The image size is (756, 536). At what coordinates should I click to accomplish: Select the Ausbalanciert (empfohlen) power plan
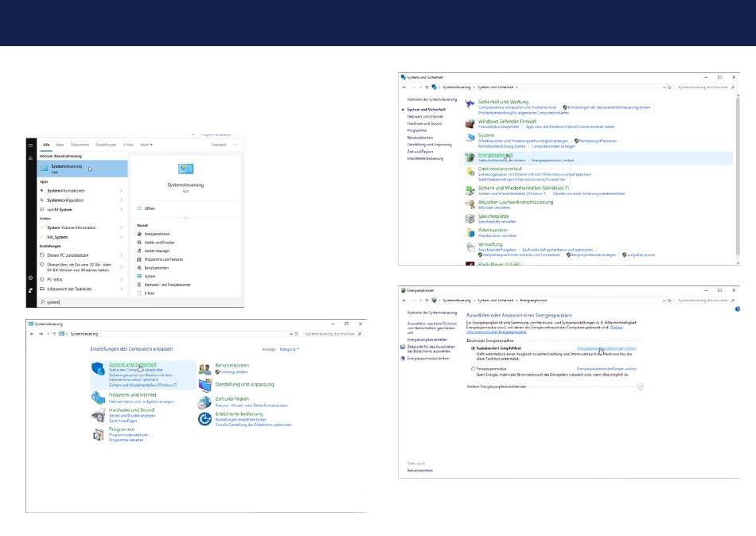473,348
